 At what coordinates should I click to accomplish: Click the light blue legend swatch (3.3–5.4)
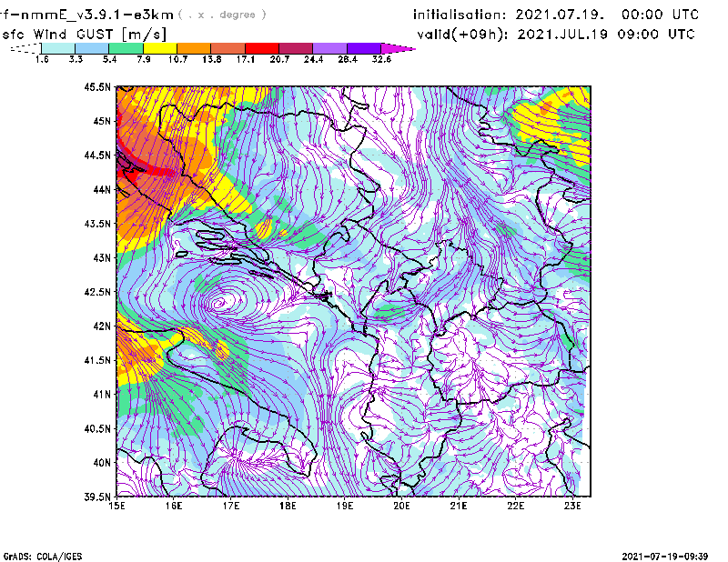92,48
